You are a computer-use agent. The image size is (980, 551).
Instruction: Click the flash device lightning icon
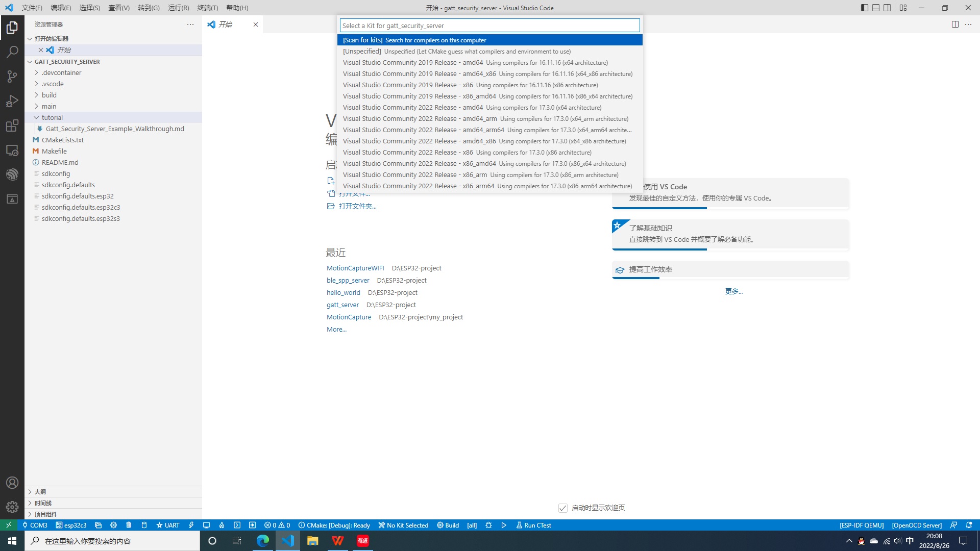pyautogui.click(x=191, y=525)
